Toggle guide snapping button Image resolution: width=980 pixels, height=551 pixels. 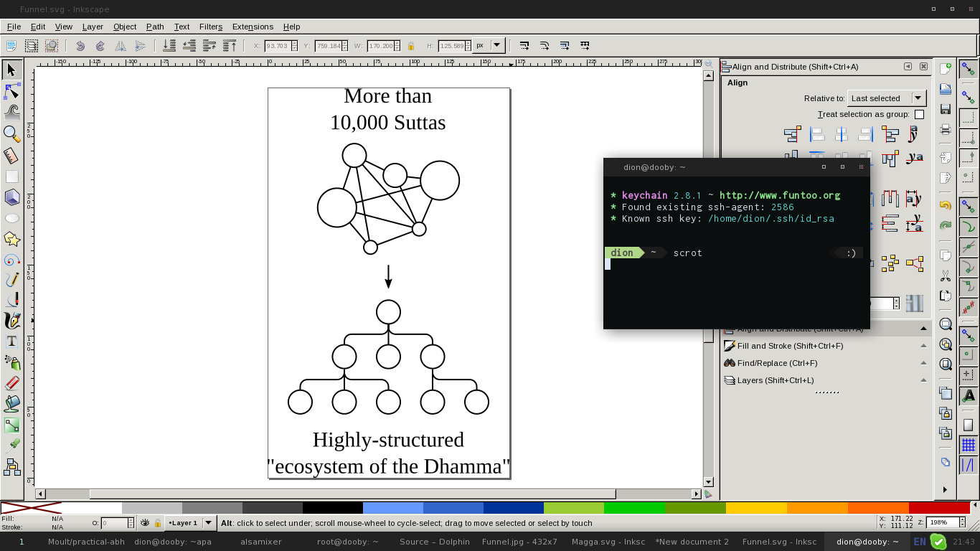pos(969,465)
